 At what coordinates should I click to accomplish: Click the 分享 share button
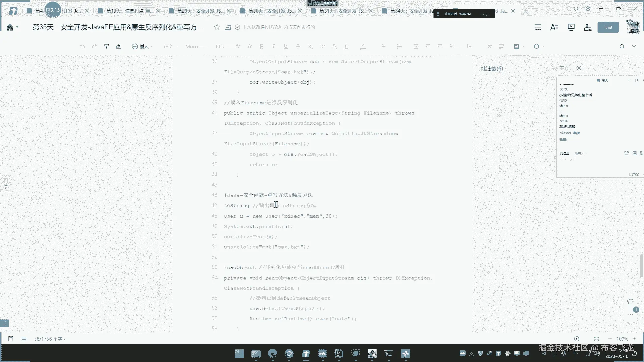[608, 27]
